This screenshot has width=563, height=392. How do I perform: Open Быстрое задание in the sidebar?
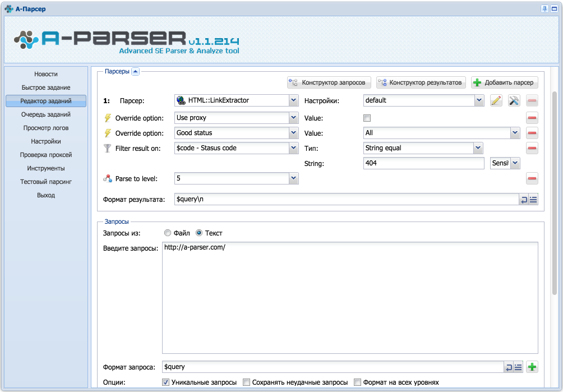click(x=46, y=87)
